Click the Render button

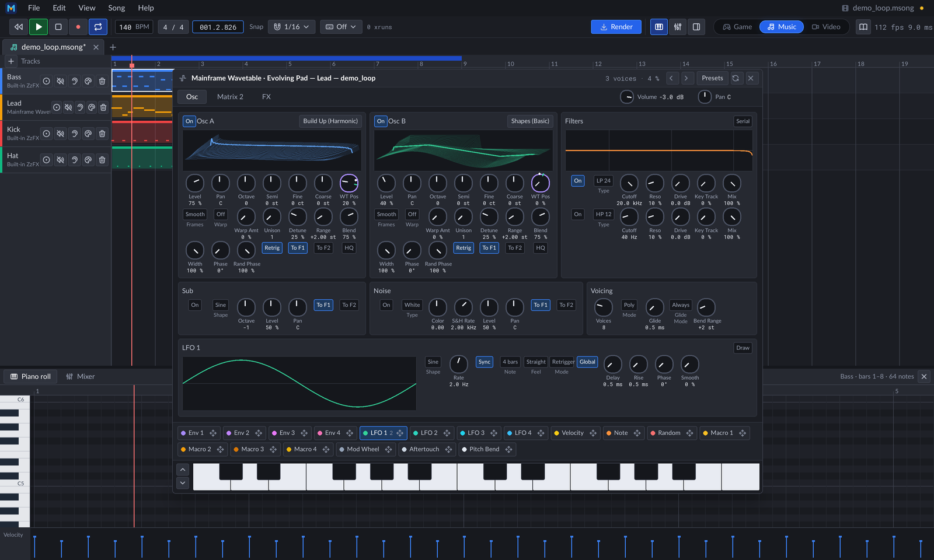[616, 27]
